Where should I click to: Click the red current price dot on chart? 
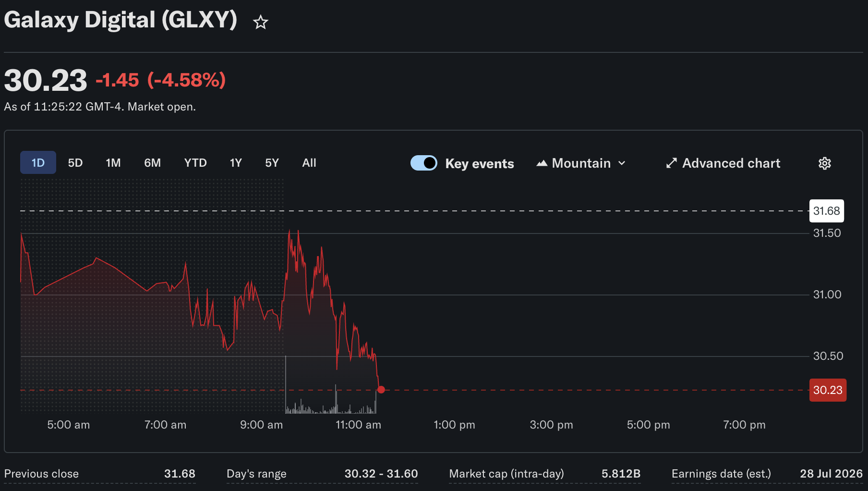click(x=381, y=390)
